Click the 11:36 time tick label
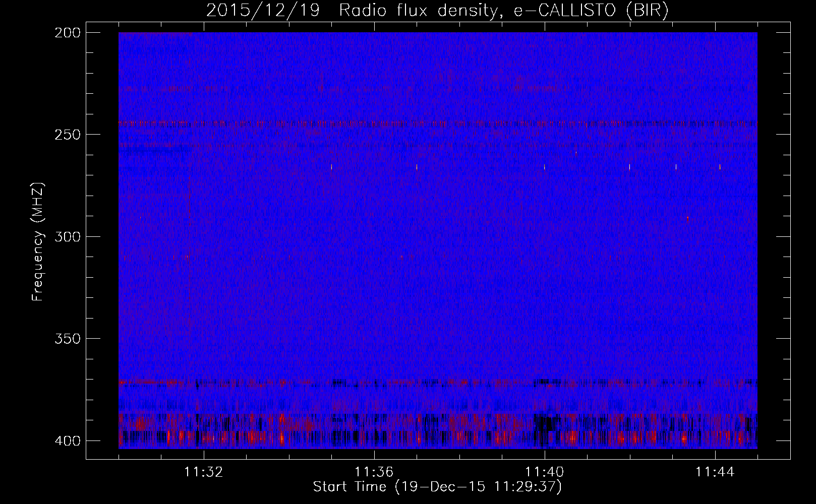816x504 pixels. click(x=374, y=472)
